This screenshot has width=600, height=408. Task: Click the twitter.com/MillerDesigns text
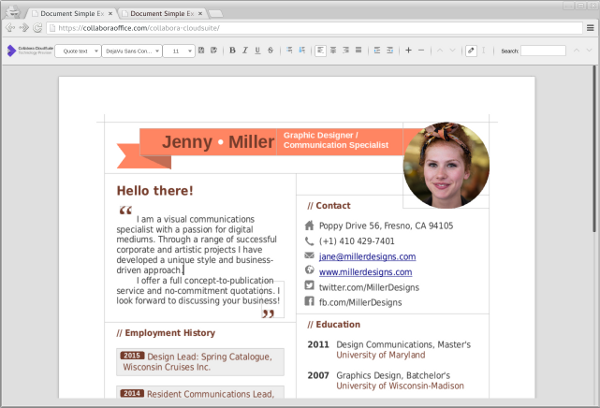[x=369, y=287]
